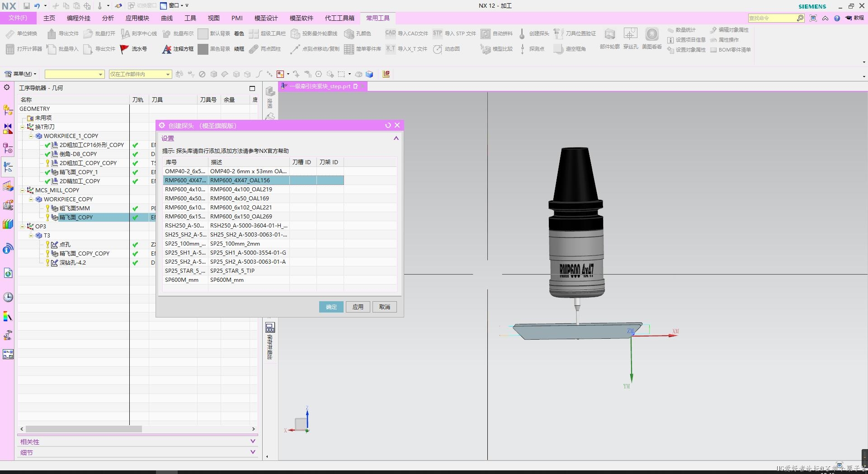The width and height of the screenshot is (868, 474).
Task: Click the 取消 cancel button
Action: (x=385, y=307)
